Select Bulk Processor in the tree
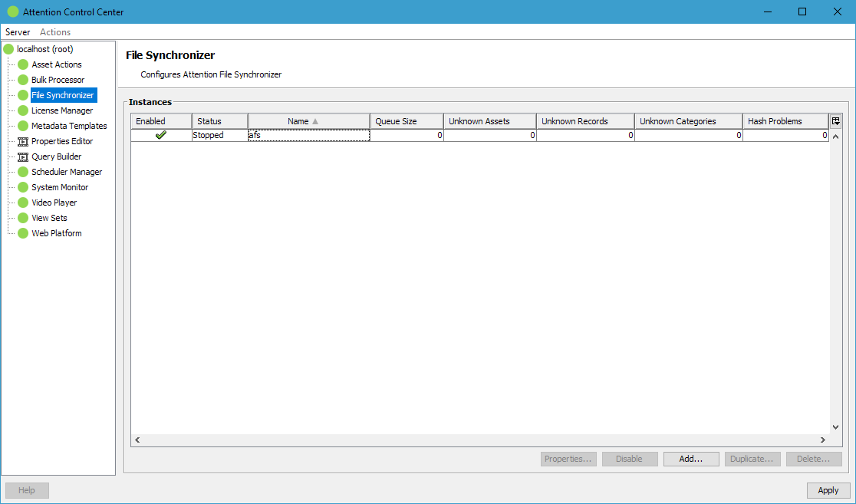The height and width of the screenshot is (504, 856). pos(58,80)
